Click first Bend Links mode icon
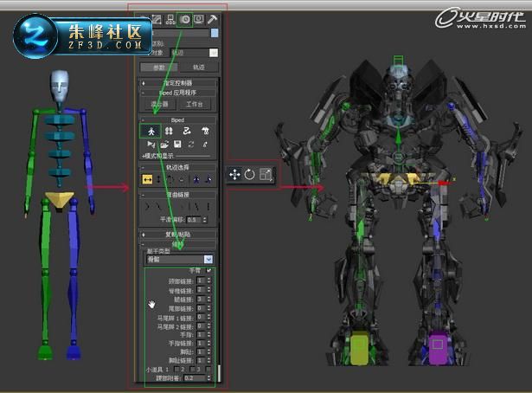The width and height of the screenshot is (532, 393). pyautogui.click(x=147, y=206)
